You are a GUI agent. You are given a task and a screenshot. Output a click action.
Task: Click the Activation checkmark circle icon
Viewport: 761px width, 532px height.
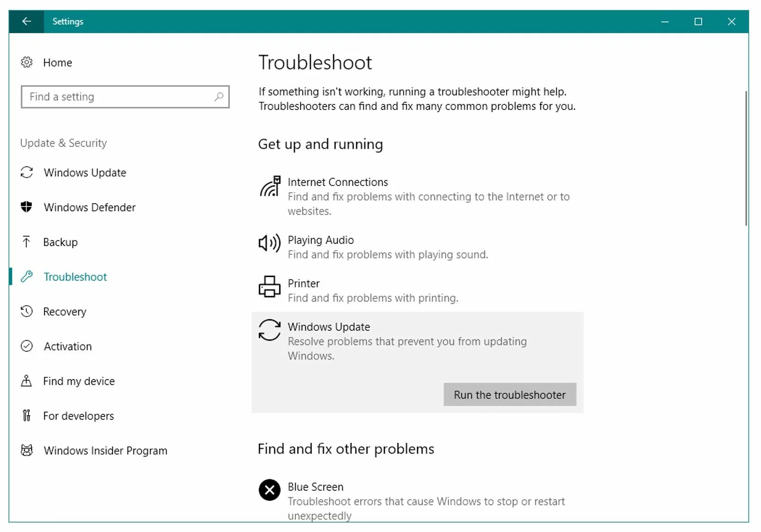coord(27,346)
